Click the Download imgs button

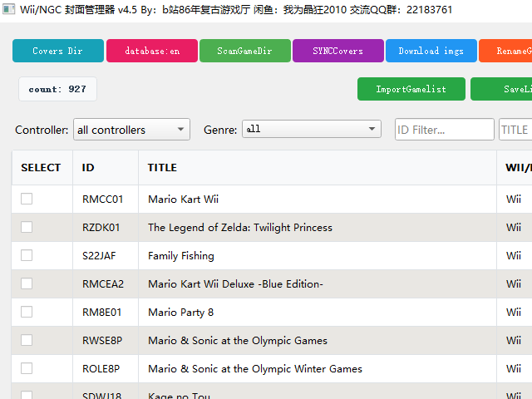(431, 51)
